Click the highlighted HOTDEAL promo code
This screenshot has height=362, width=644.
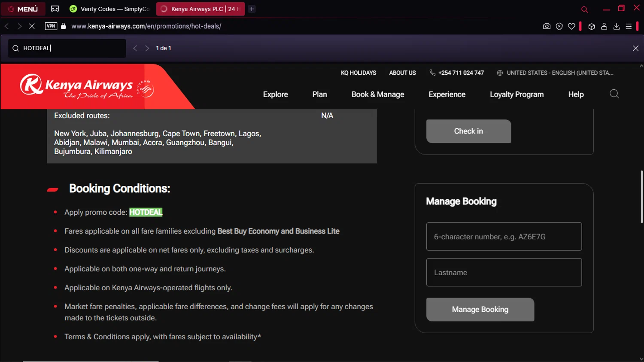click(x=146, y=212)
